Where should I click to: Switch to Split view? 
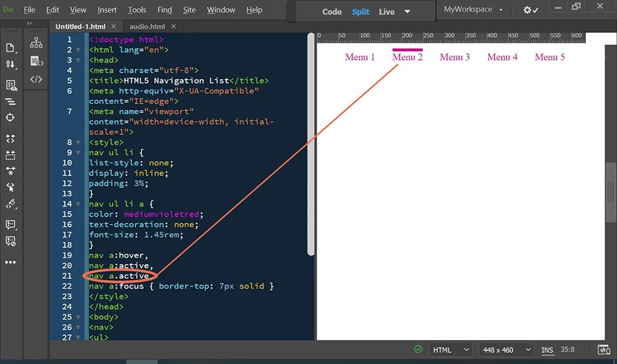[360, 12]
